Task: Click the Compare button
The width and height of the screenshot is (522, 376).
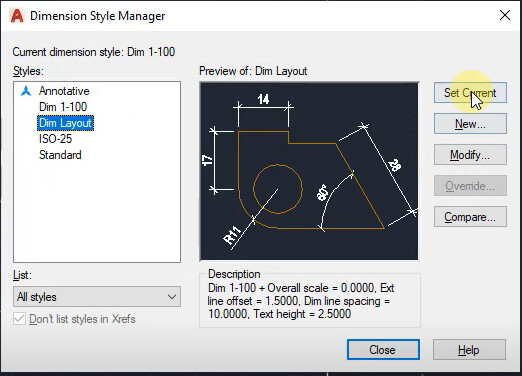Action: (470, 217)
